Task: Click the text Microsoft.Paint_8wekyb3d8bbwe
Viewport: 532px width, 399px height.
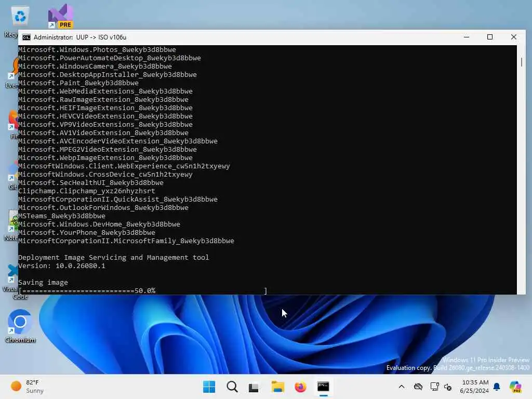Action: click(x=78, y=83)
